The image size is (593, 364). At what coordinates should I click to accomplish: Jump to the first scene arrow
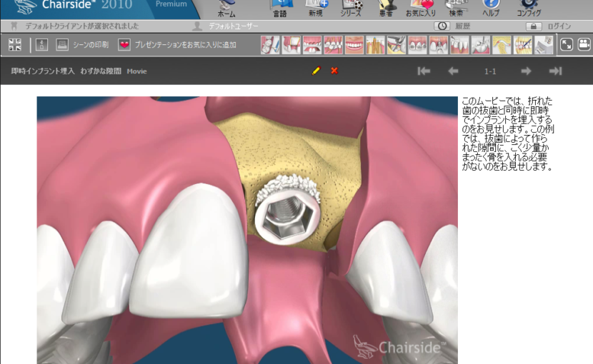coord(424,71)
